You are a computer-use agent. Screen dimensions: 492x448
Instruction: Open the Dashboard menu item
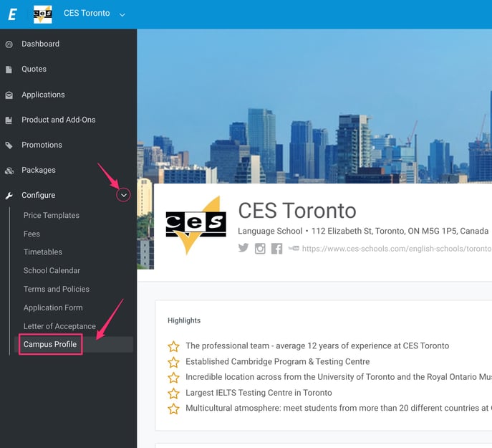point(41,44)
